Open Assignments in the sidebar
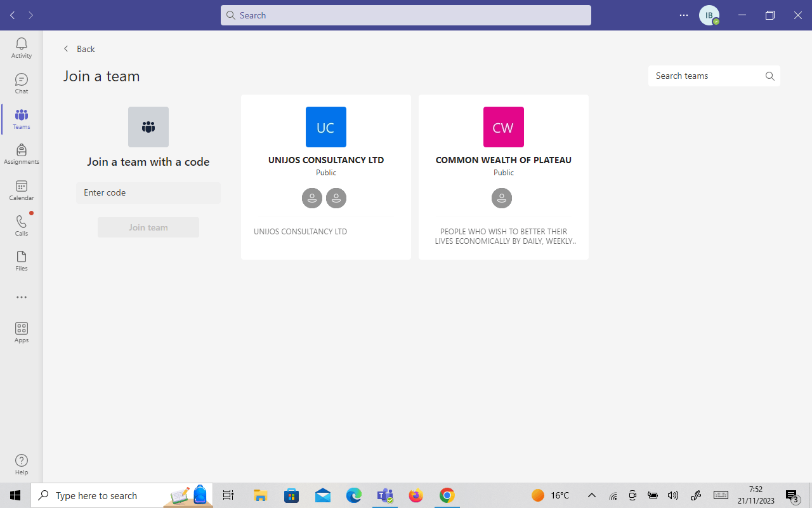Viewport: 812px width, 508px height. pos(22,154)
